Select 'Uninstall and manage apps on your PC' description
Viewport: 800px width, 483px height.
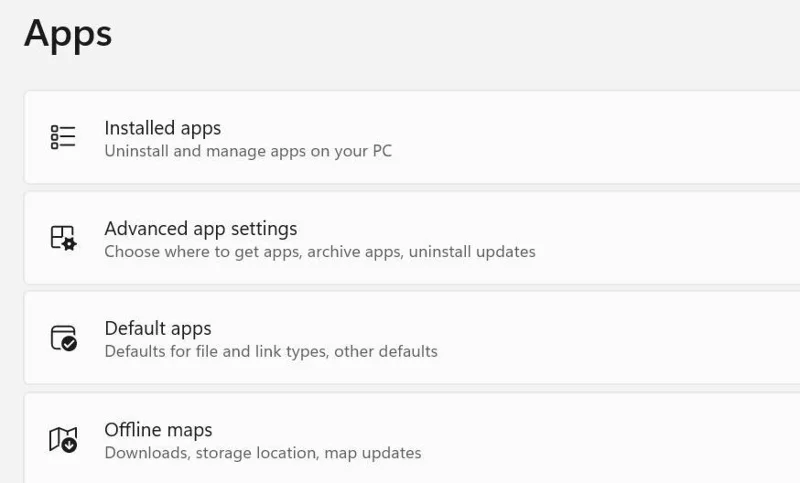pyautogui.click(x=248, y=151)
